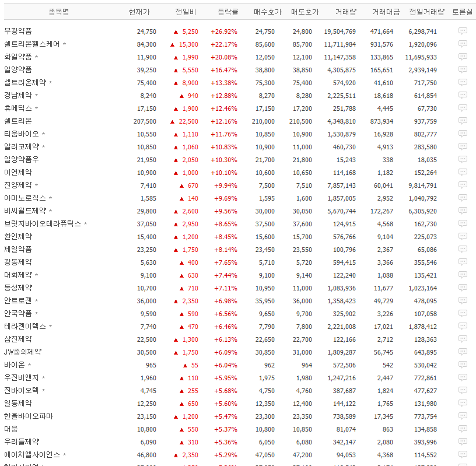Open discussion room icon for 광동제약
Image resolution: width=476 pixels, height=466 pixels.
point(463,262)
